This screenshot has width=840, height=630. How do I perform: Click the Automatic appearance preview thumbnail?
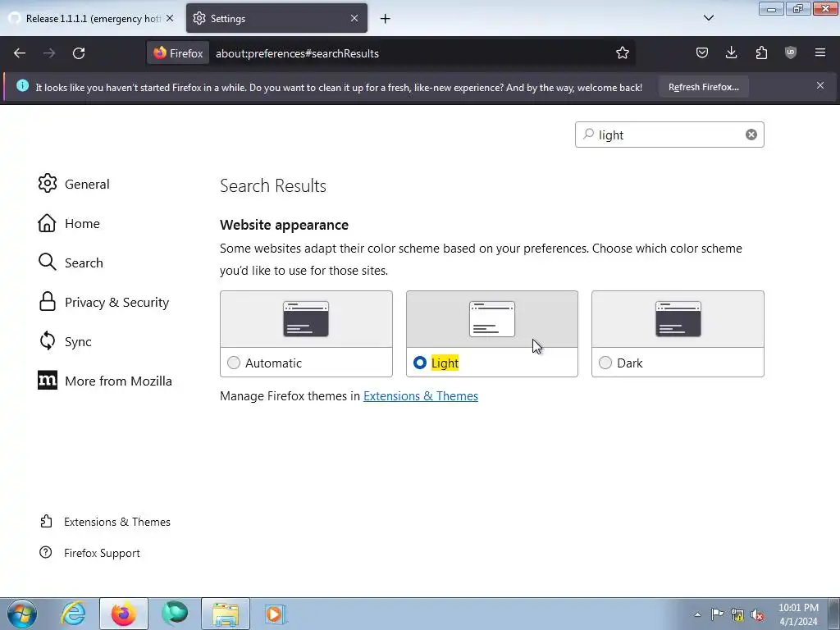pos(306,319)
